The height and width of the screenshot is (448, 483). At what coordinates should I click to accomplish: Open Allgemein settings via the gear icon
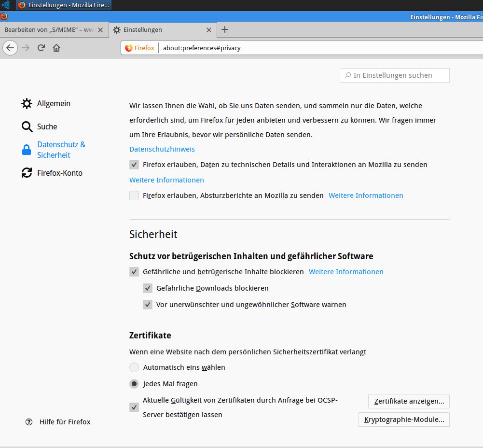coord(27,103)
